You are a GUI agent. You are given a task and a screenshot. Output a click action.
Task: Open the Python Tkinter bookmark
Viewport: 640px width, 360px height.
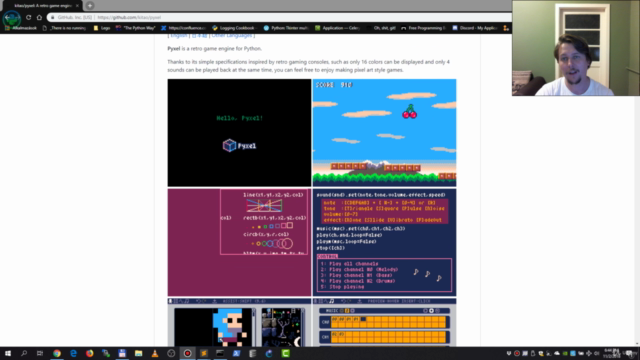click(286, 28)
